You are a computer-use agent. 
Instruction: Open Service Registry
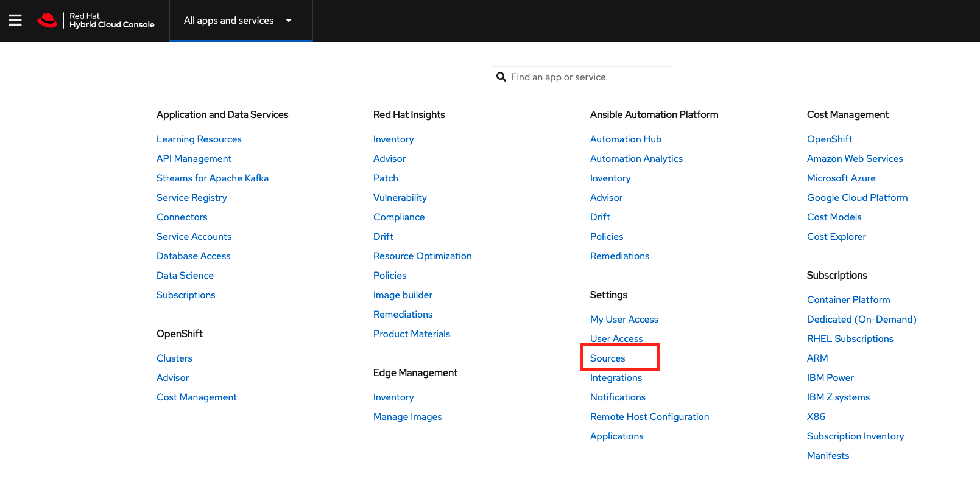[191, 198]
